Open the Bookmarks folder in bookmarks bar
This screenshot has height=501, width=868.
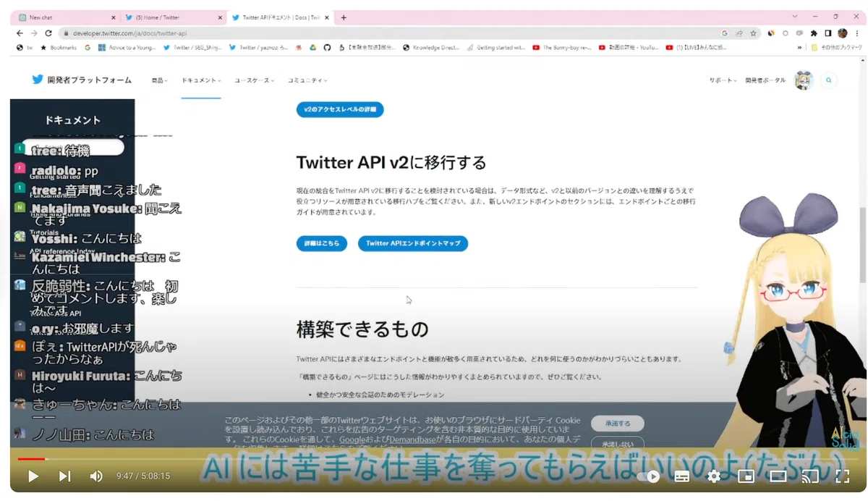point(59,48)
